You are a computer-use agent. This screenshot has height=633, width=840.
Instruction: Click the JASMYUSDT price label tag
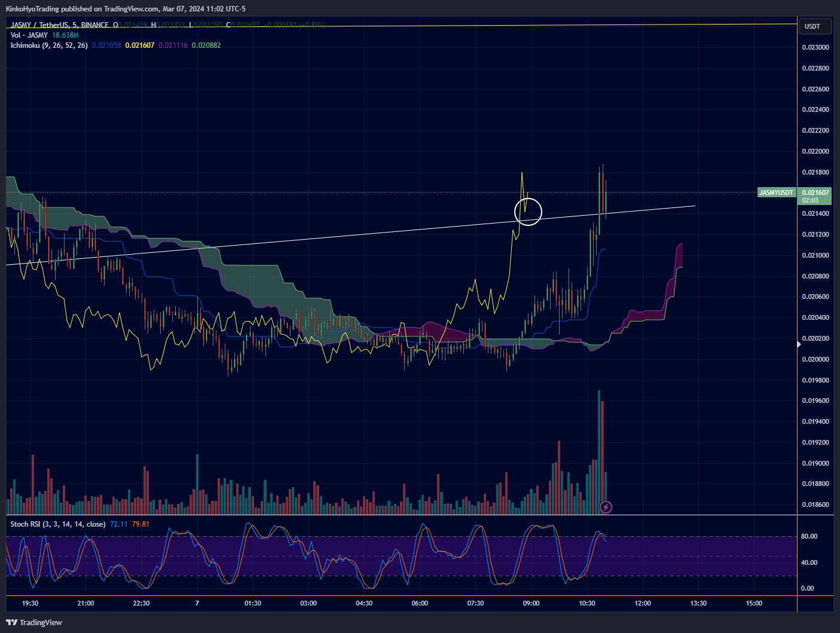point(776,192)
